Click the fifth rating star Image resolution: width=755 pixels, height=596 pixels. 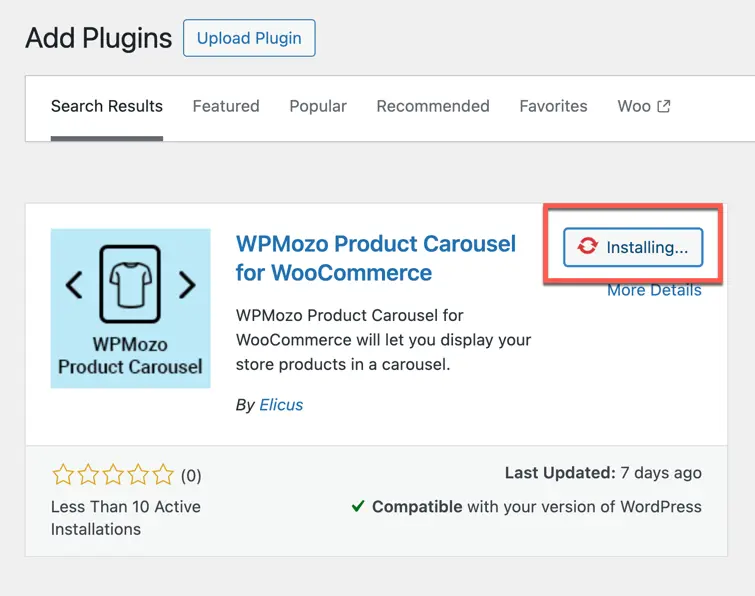click(x=162, y=475)
